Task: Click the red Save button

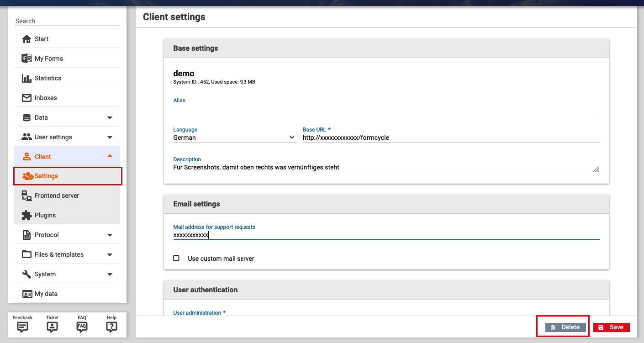Action: coord(611,327)
